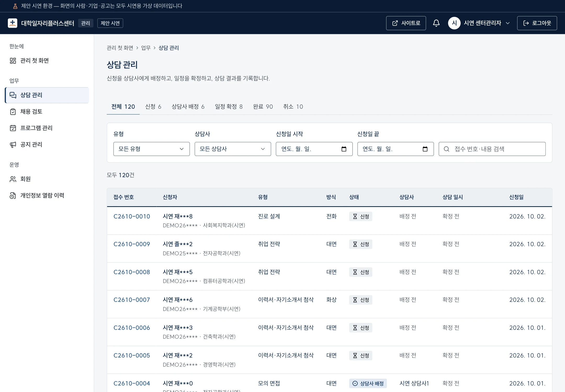Click the 접수 번호 column header
565x392 pixels.
[123, 197]
